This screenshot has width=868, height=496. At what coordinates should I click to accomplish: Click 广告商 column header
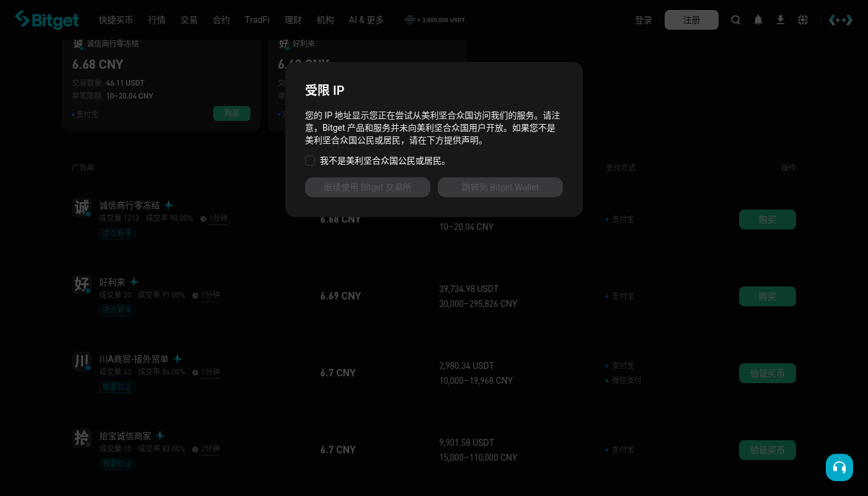[x=83, y=168]
